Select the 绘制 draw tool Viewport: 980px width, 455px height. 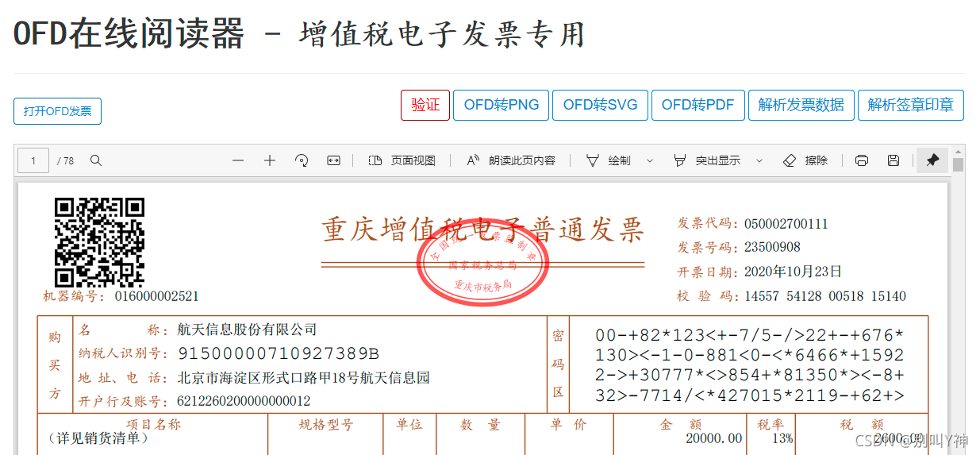[608, 160]
